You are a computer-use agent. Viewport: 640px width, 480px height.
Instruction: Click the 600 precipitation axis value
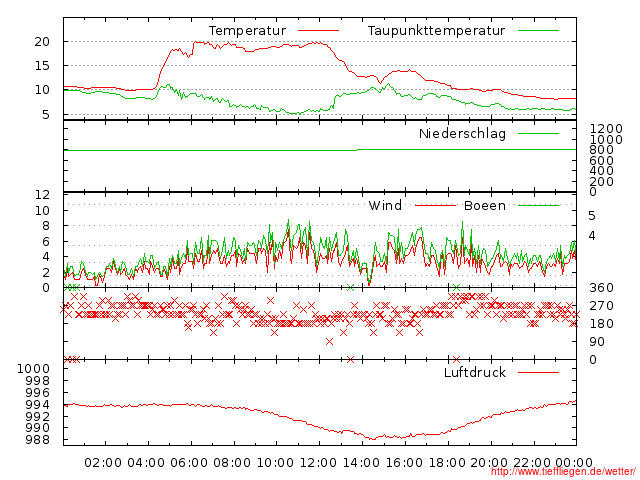601,160
